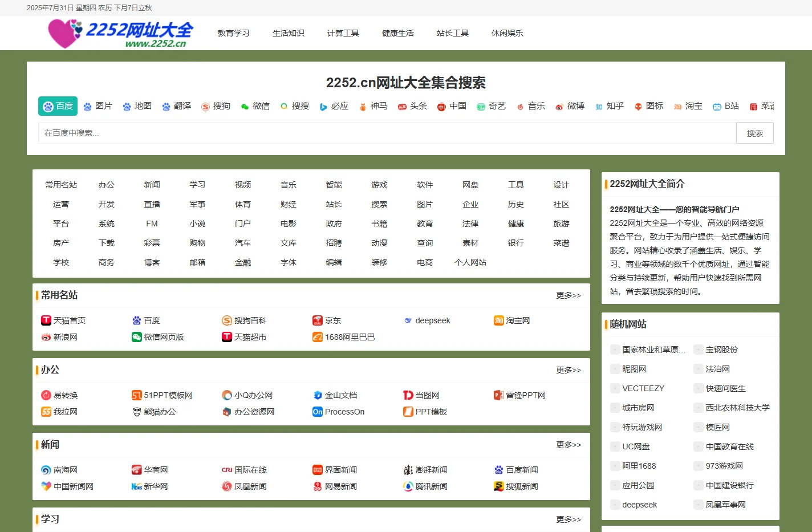
Task: Click the 天猫超市 icon
Action: point(227,337)
